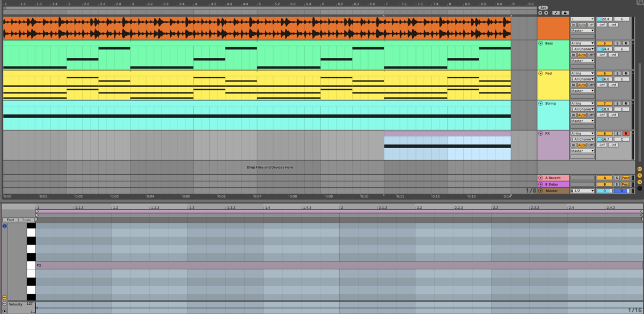The height and width of the screenshot is (314, 644).
Task: Click timeline marker 5 in arrangement ruler
Action: 259,4
